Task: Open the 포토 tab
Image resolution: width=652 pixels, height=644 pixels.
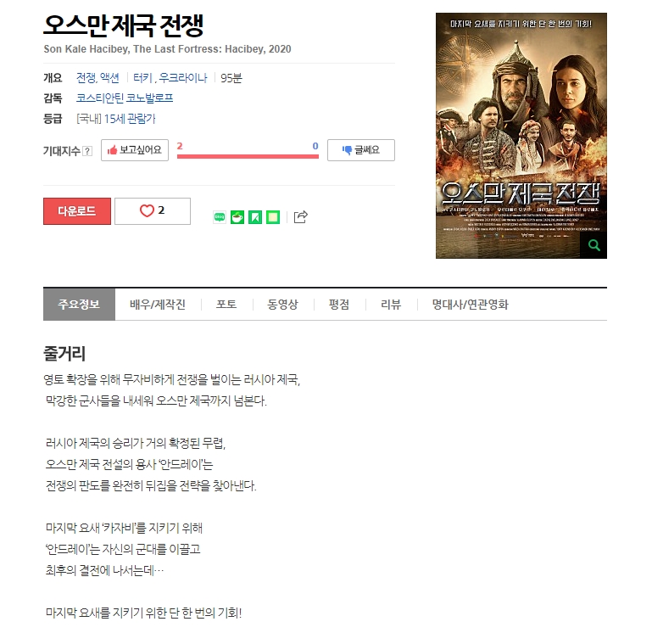Action: pos(226,305)
